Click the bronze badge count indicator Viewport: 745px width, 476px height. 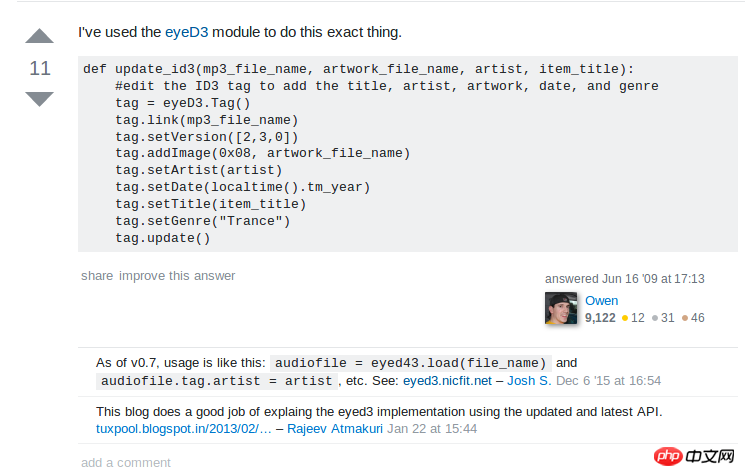pos(693,318)
